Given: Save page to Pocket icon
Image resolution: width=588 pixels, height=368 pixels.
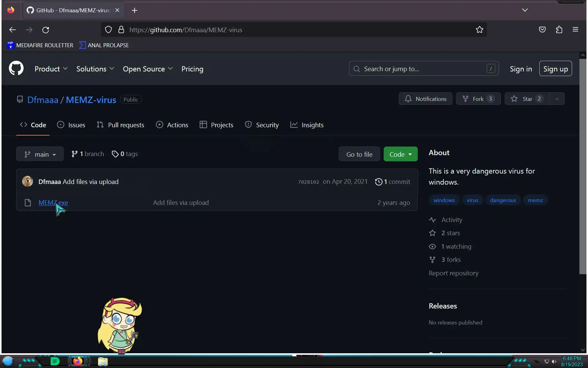Looking at the screenshot, I should click(x=542, y=30).
